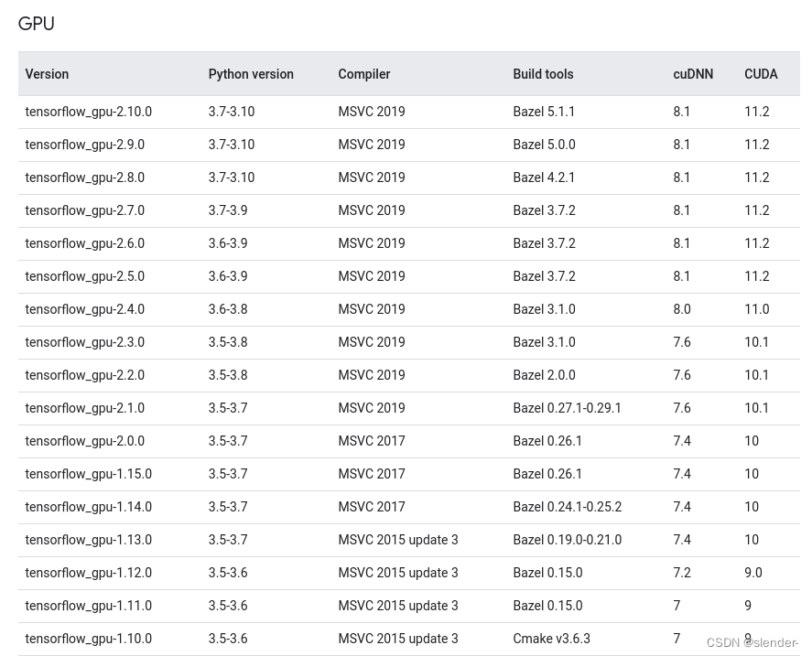This screenshot has height=656, width=812.
Task: Select the tensorflow_gpu-2.8.0 cell
Action: pos(84,177)
